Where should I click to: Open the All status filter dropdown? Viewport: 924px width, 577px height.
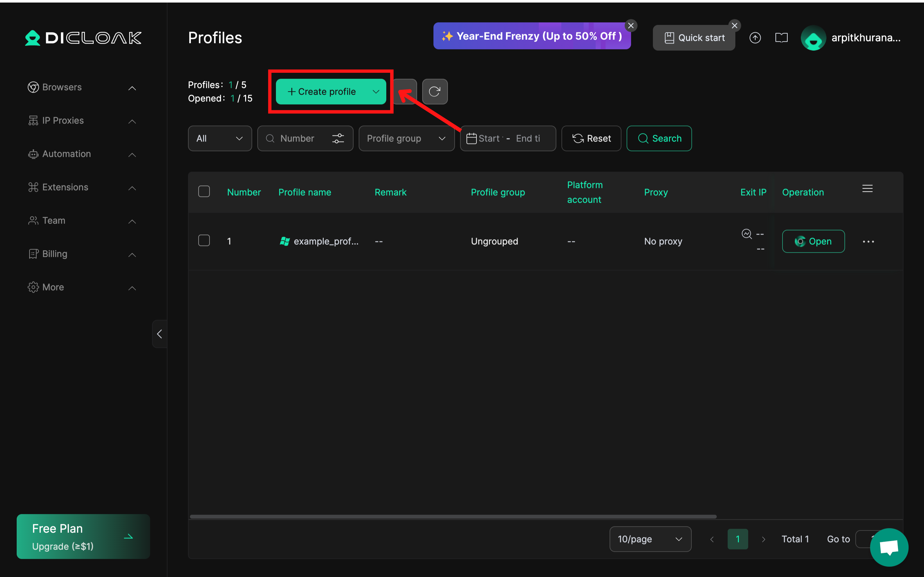pyautogui.click(x=219, y=138)
